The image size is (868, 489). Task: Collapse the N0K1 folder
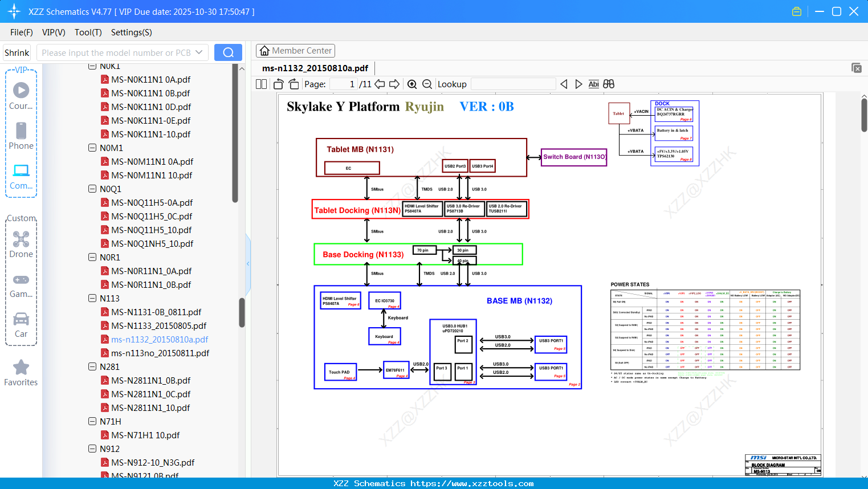(x=92, y=66)
